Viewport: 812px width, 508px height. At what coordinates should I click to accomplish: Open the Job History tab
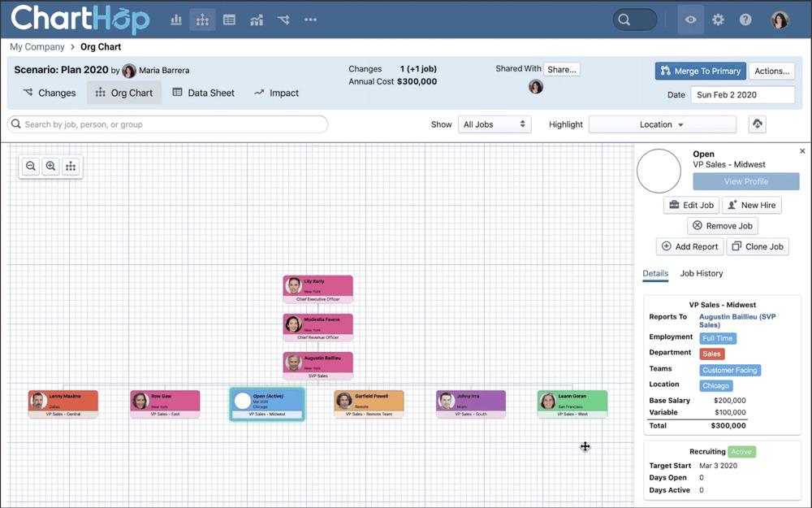coord(701,273)
